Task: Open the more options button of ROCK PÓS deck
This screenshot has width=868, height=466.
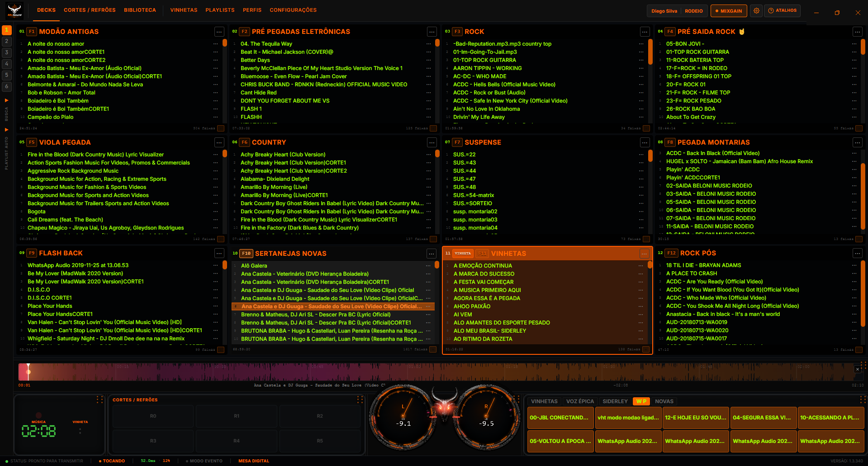Action: coord(858,253)
